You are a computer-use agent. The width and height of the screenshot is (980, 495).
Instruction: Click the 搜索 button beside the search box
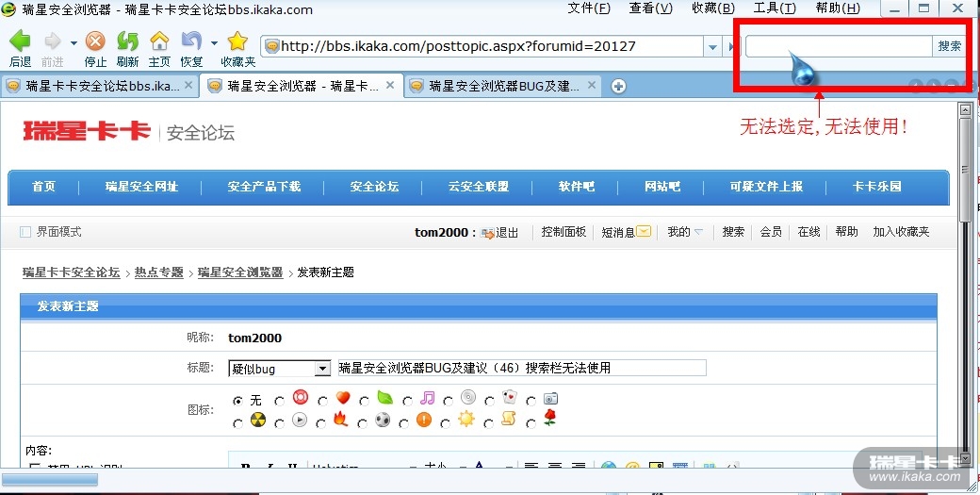(x=950, y=45)
